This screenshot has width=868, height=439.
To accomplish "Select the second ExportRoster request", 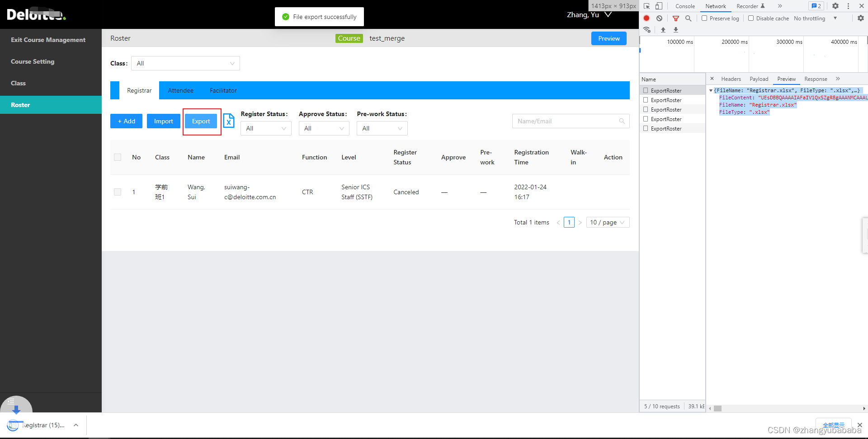I will pyautogui.click(x=672, y=100).
